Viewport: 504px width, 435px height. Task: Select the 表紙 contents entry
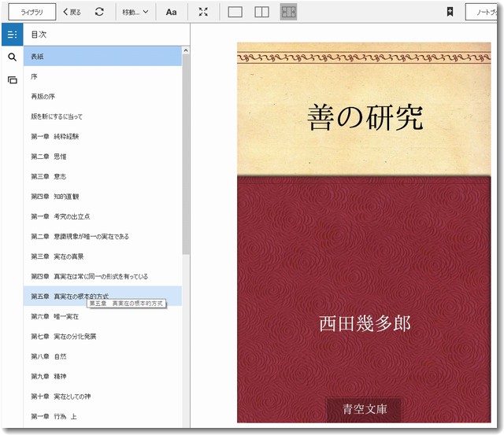pos(102,57)
